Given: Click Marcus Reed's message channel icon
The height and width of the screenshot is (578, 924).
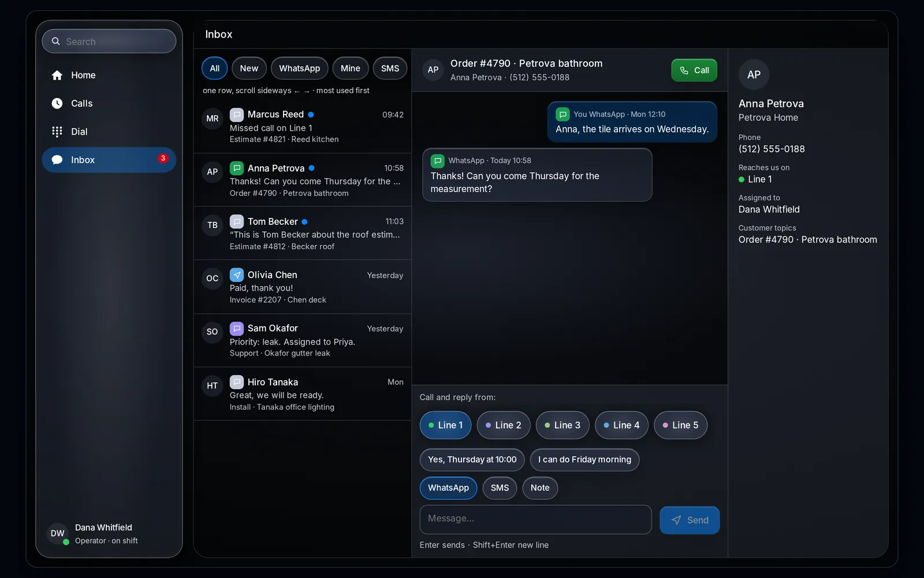Looking at the screenshot, I should 237,114.
